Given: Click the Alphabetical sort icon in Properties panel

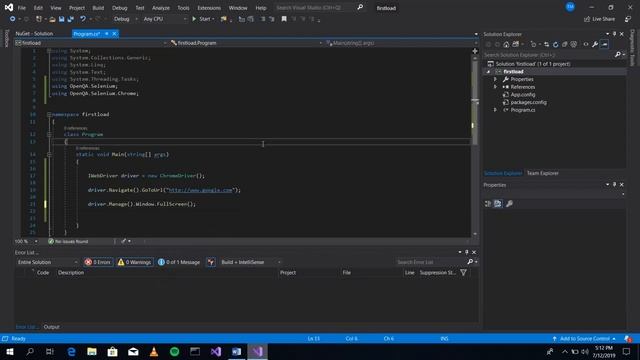Looking at the screenshot, I should click(498, 203).
